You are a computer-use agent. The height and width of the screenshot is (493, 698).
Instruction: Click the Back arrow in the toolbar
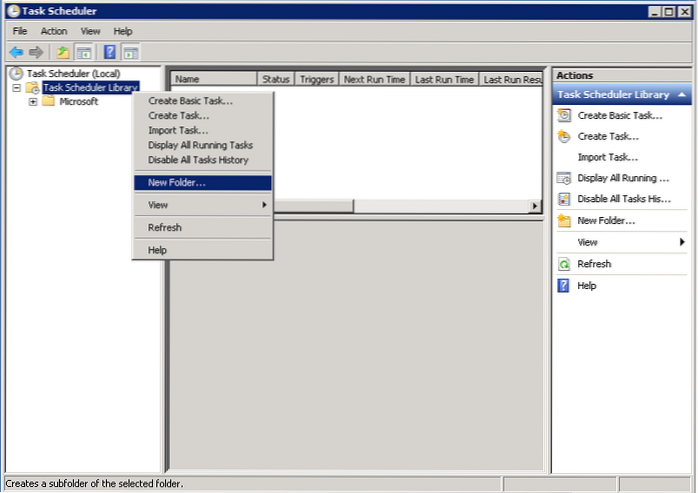[x=16, y=52]
